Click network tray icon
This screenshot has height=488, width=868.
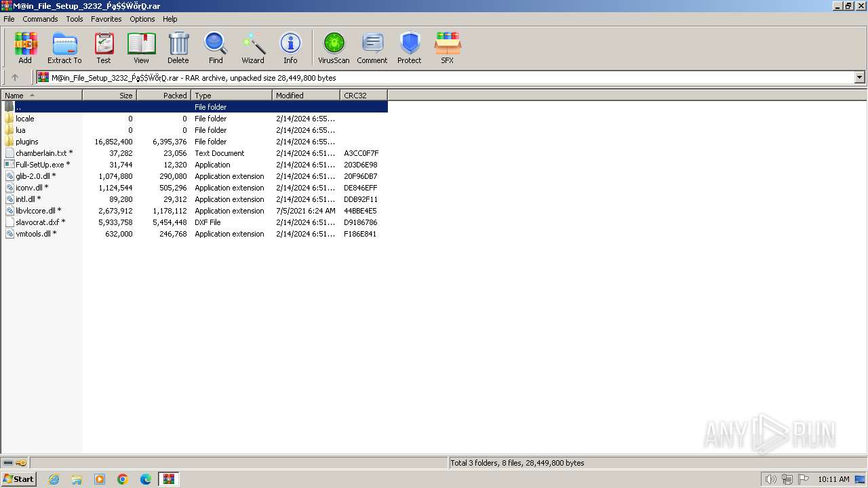click(x=787, y=479)
